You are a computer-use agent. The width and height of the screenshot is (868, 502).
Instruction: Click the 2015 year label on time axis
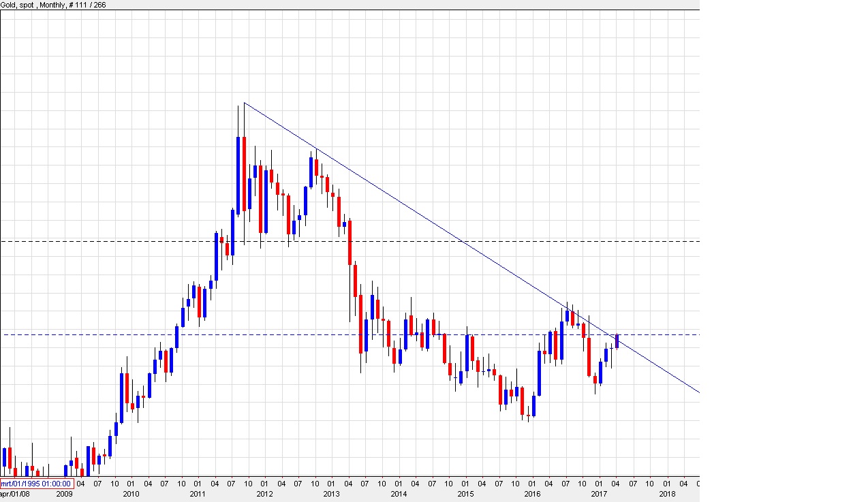click(465, 494)
